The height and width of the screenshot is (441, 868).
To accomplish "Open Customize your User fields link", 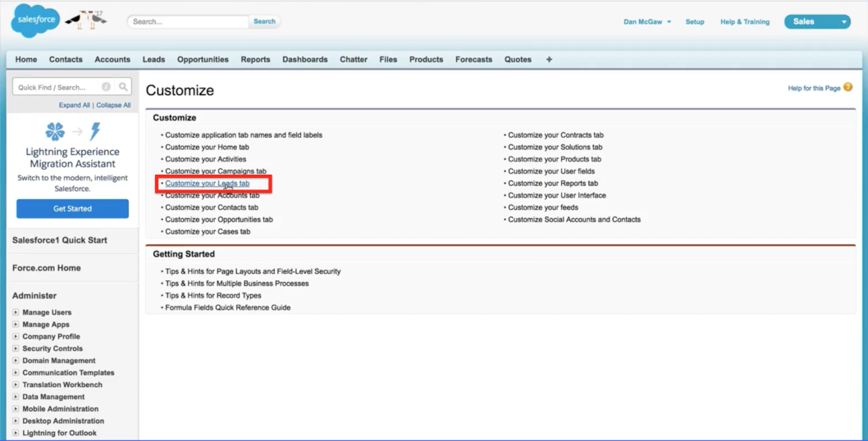I will click(x=551, y=171).
